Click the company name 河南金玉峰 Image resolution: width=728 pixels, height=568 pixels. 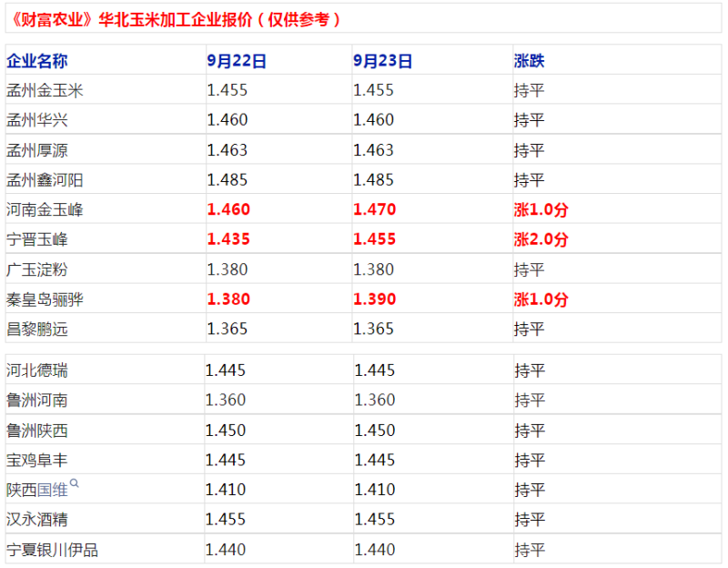coord(45,209)
